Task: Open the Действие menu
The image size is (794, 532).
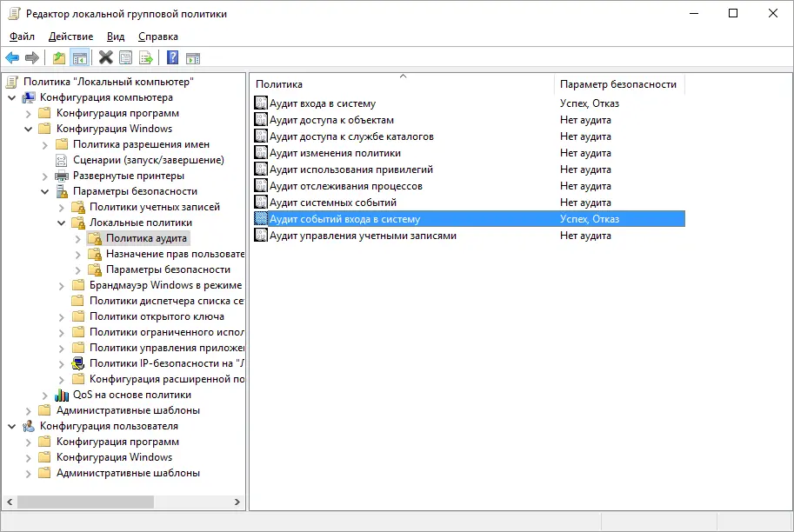Action: point(72,37)
